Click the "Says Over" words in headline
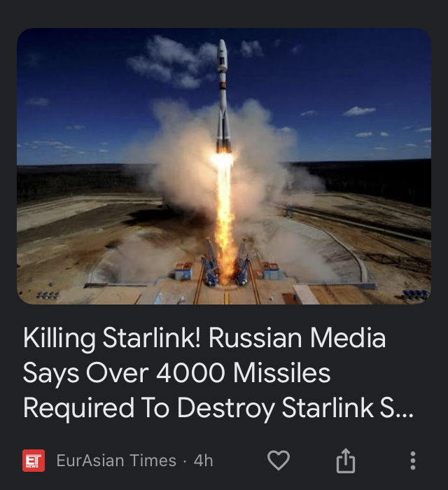The image size is (448, 490). pyautogui.click(x=85, y=373)
